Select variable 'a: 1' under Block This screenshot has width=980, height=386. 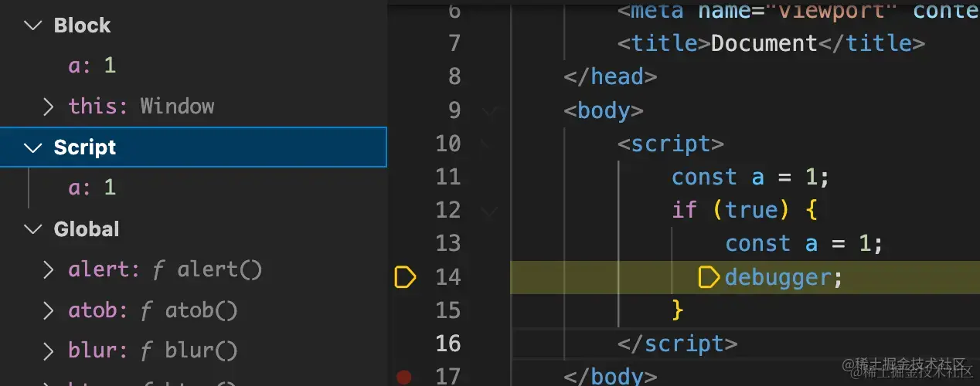pos(92,66)
